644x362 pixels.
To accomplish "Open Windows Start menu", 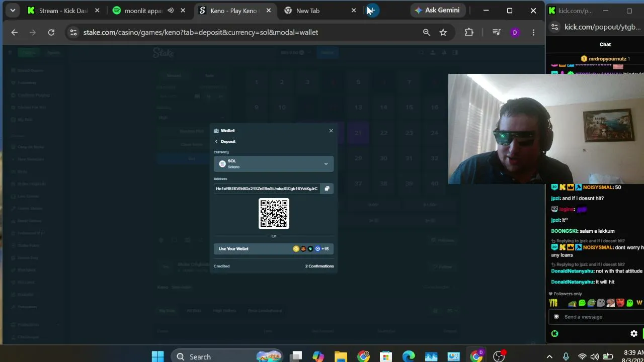I will tap(157, 356).
